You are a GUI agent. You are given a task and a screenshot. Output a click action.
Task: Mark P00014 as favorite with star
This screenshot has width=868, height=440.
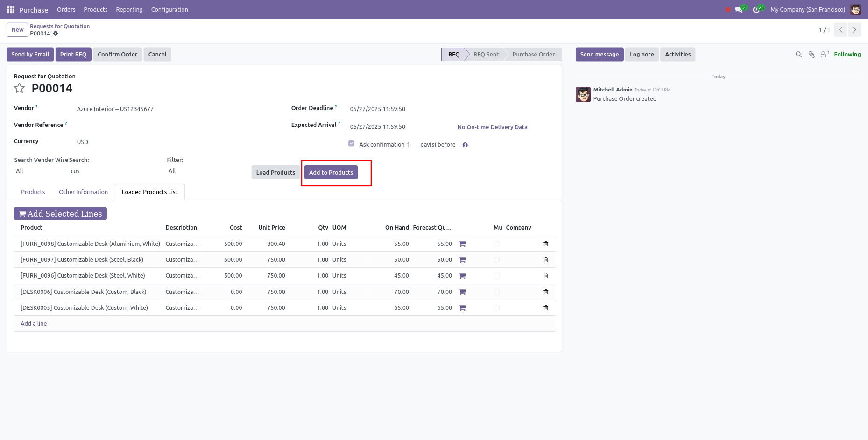coord(19,88)
